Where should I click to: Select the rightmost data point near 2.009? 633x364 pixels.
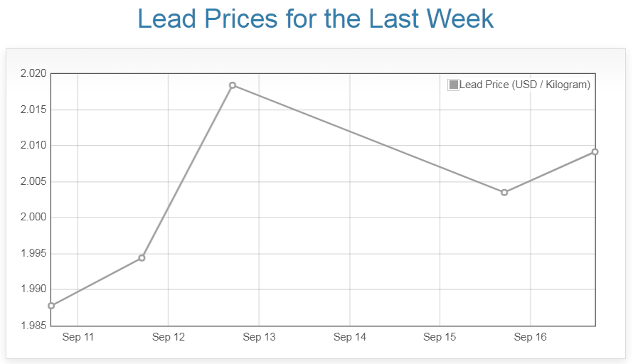[595, 151]
